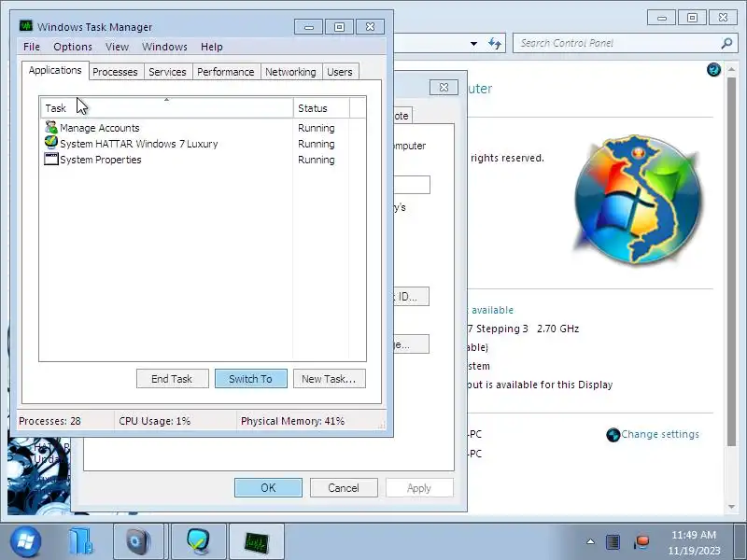This screenshot has width=747, height=560.
Task: Click the New Task... button
Action: (x=330, y=379)
